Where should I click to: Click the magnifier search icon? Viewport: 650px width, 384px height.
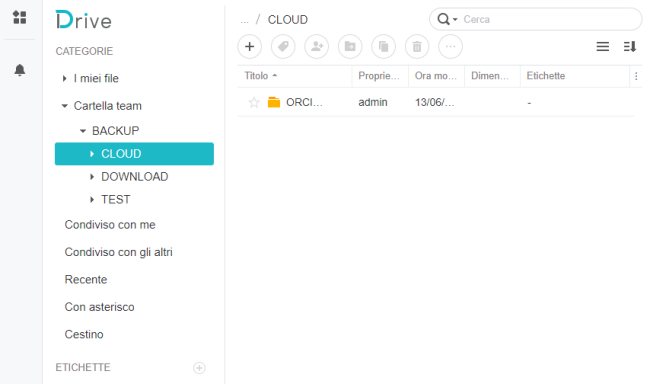coord(443,19)
